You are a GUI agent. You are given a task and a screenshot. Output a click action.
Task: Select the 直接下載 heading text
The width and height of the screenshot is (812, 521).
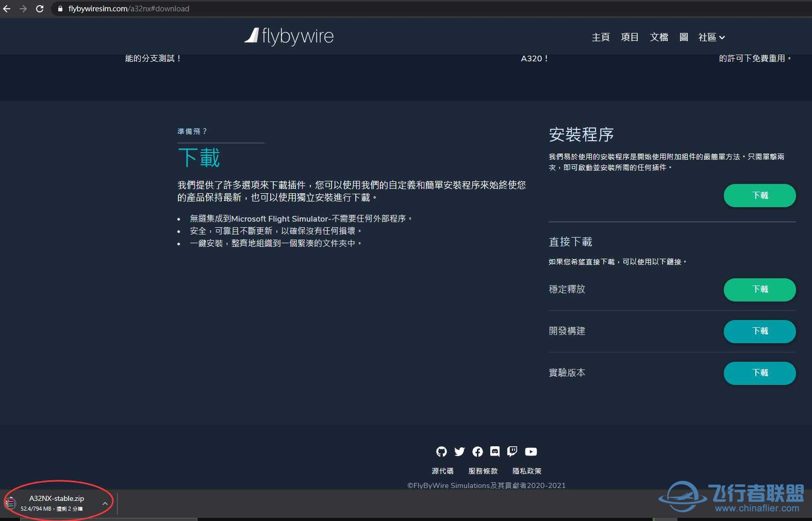[570, 242]
